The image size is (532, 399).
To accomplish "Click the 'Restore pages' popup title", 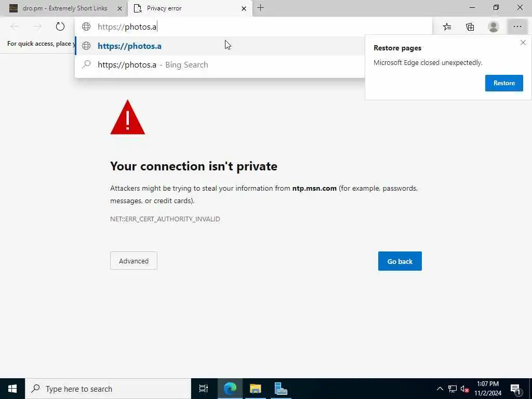I will pyautogui.click(x=397, y=48).
